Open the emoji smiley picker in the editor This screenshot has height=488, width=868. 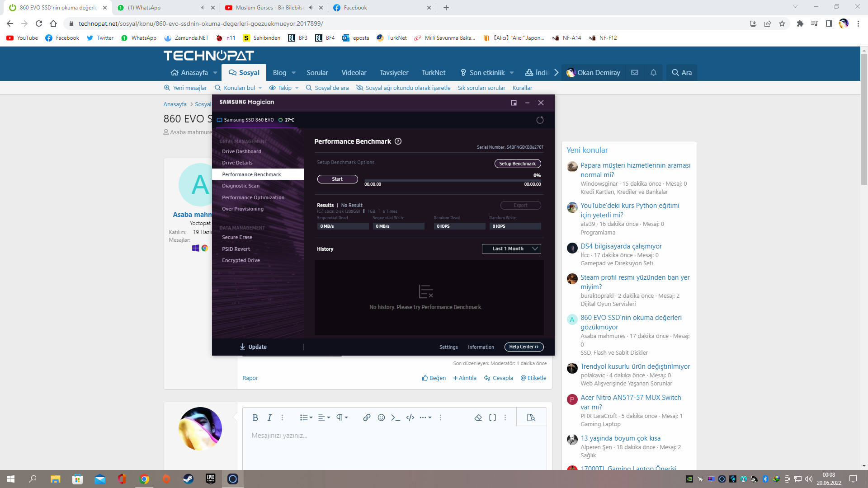[381, 418]
